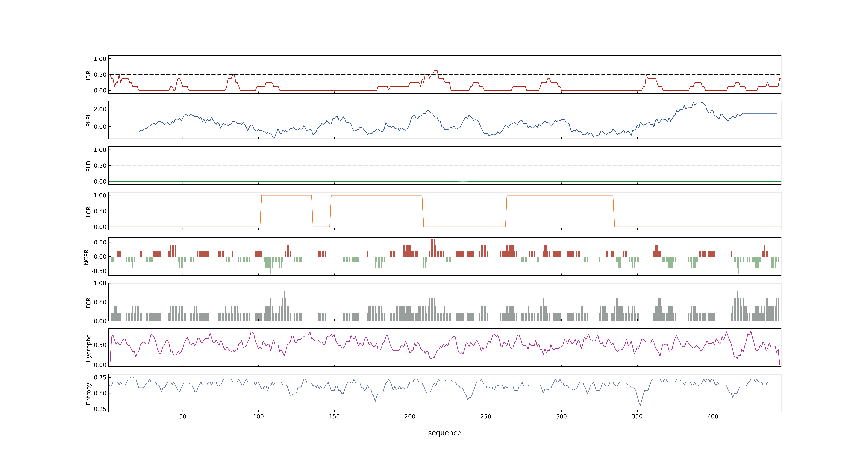Click the Entropy y-axis label

pyautogui.click(x=89, y=393)
